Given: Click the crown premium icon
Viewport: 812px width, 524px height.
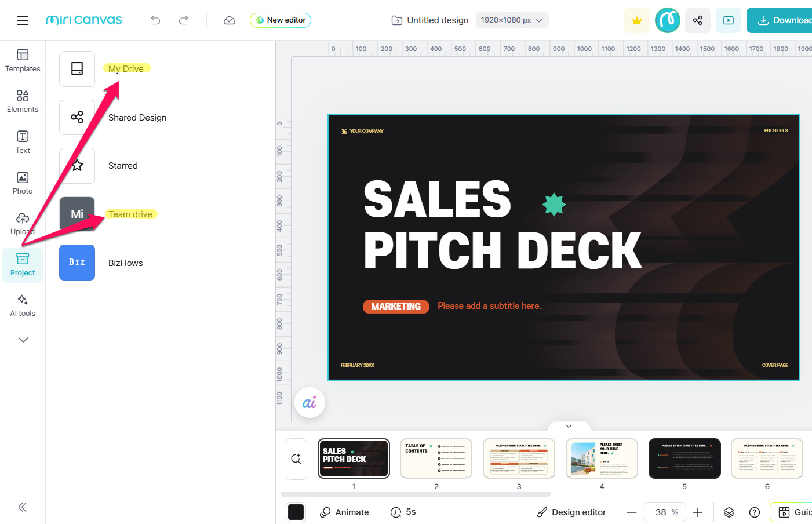Looking at the screenshot, I should [637, 20].
